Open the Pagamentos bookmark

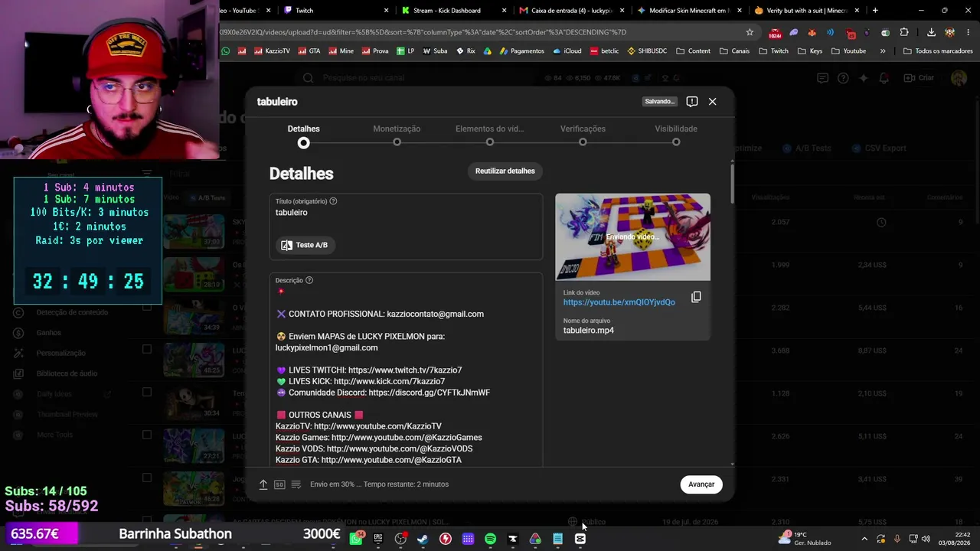coord(521,51)
